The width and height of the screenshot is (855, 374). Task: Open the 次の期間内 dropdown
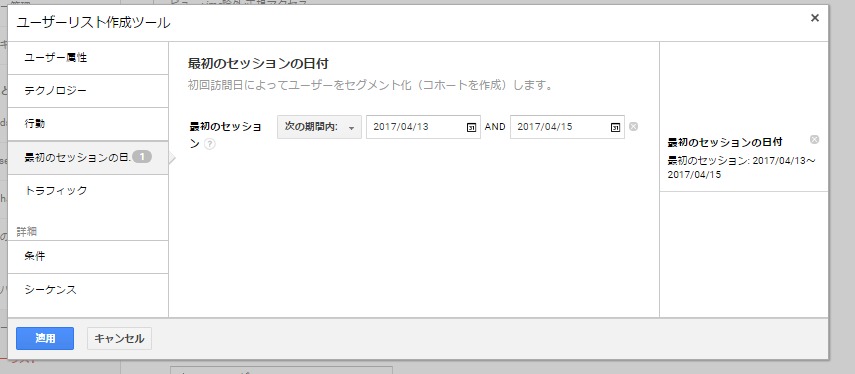(x=319, y=127)
